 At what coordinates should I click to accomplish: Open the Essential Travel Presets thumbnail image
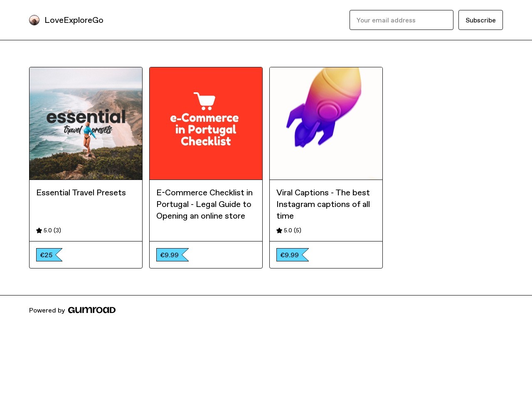pyautogui.click(x=86, y=123)
